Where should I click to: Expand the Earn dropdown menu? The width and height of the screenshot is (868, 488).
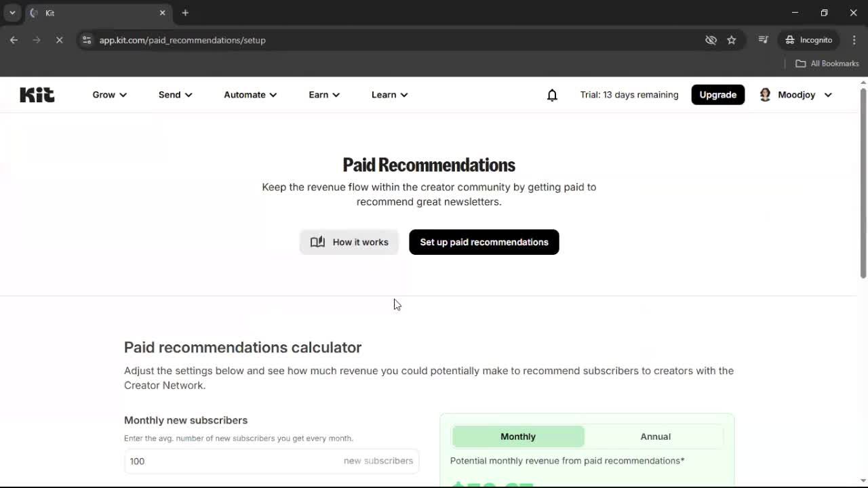(x=323, y=95)
